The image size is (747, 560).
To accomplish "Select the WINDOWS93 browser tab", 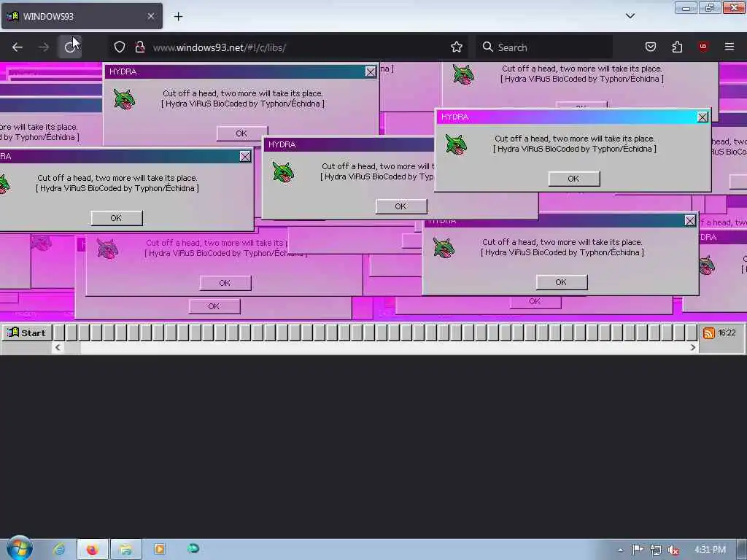I will click(x=82, y=16).
